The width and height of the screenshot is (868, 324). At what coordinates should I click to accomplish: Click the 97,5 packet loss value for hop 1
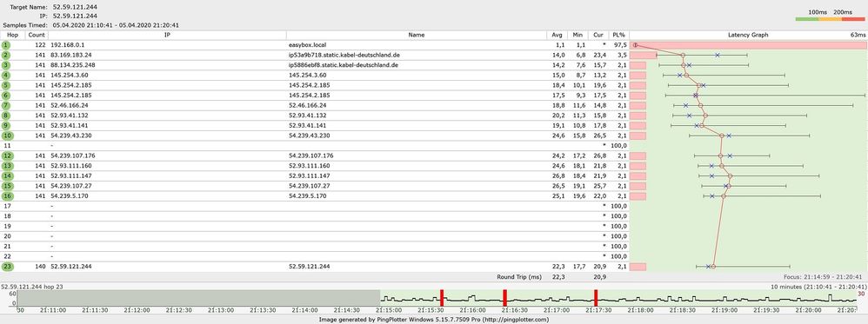620,45
